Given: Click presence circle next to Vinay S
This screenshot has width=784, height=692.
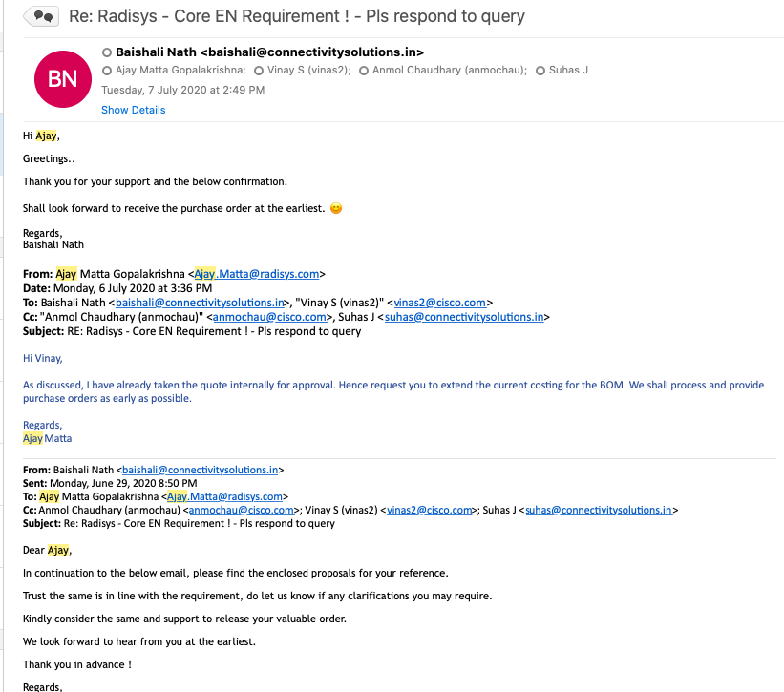Looking at the screenshot, I should click(259, 71).
